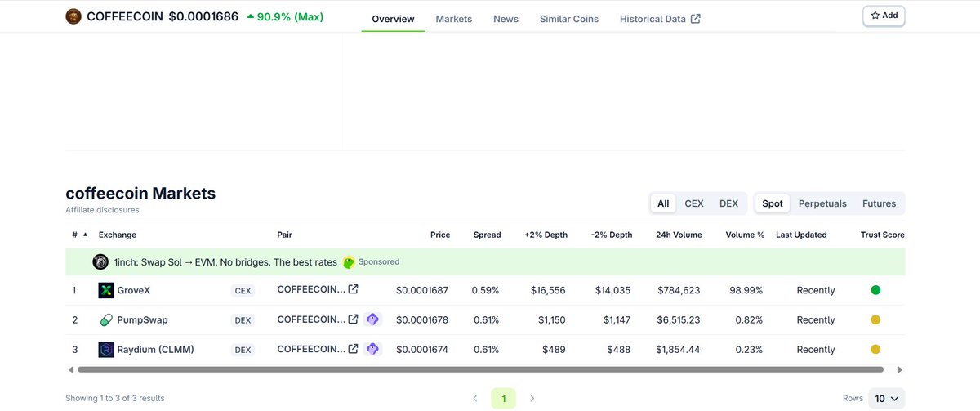Sort by the Spread column header
980x411 pixels.
coord(487,235)
